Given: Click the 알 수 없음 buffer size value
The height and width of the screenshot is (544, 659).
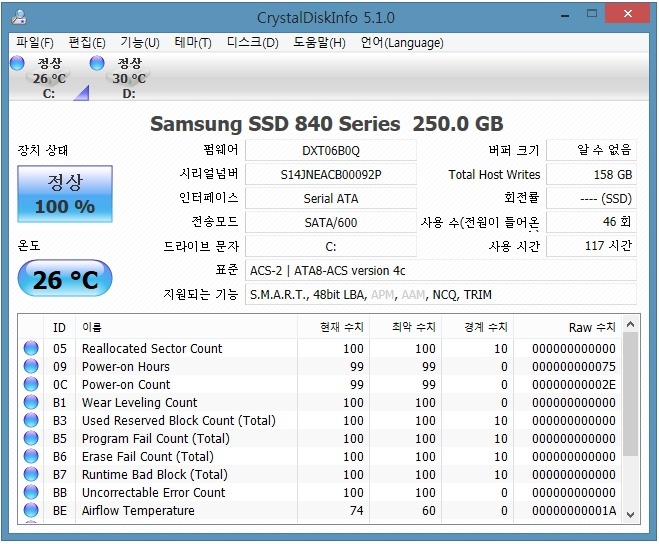Looking at the screenshot, I should tap(591, 151).
